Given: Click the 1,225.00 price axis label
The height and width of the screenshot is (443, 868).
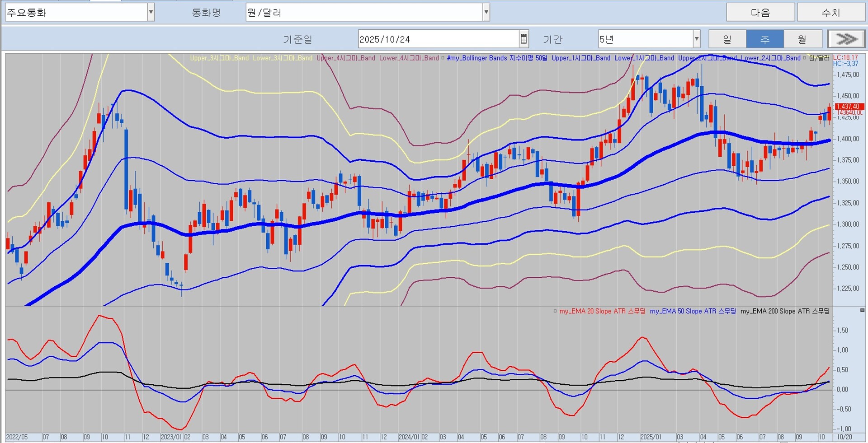Looking at the screenshot, I should [x=848, y=289].
